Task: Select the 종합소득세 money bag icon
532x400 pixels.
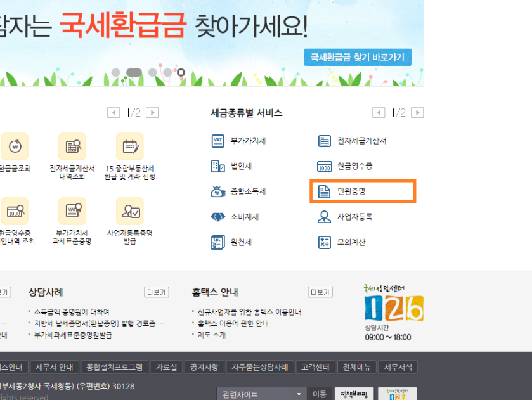Action: 218,191
